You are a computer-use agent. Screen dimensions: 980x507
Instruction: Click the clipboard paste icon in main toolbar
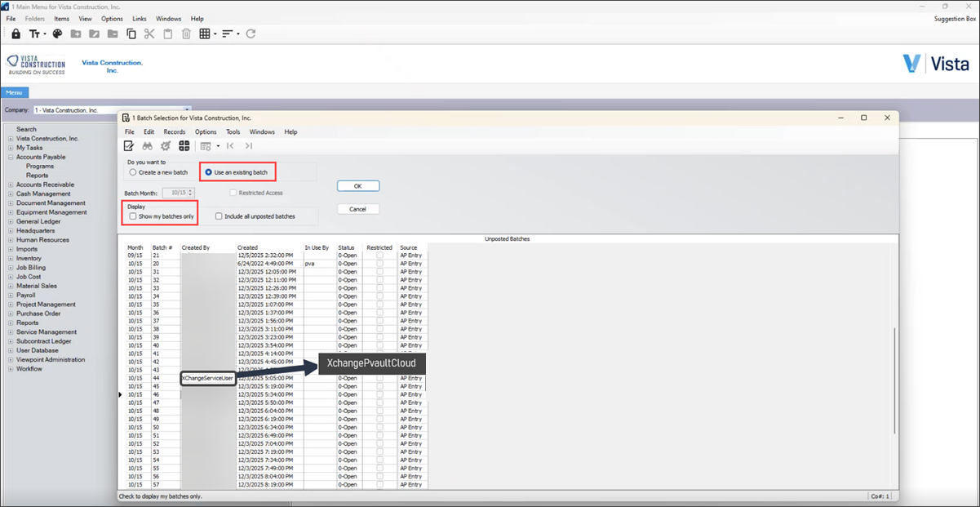pos(168,33)
